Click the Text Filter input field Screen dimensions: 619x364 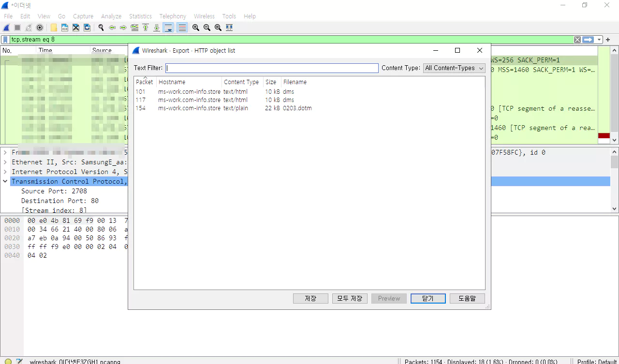click(272, 68)
